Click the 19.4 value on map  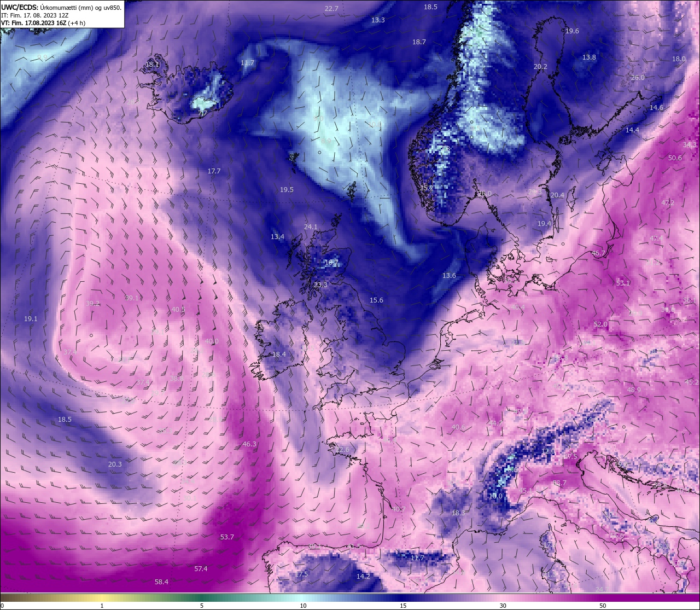[x=544, y=224]
